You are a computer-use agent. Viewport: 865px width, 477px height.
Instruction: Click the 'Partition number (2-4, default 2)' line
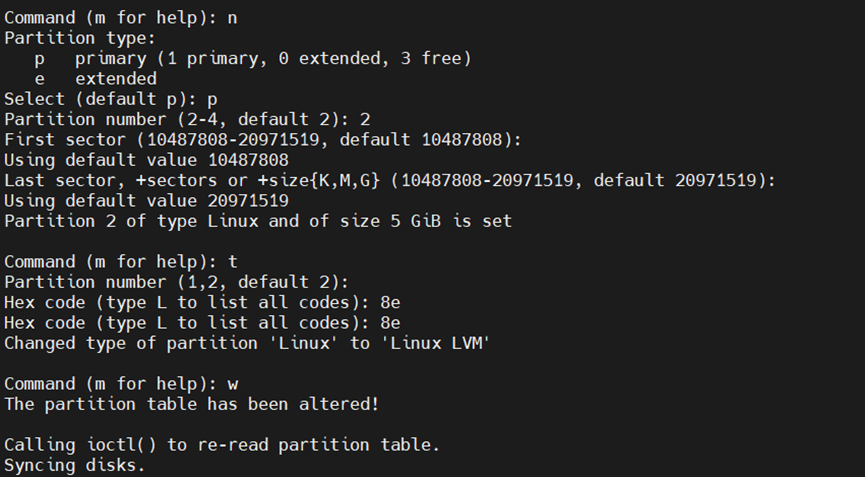pos(185,119)
